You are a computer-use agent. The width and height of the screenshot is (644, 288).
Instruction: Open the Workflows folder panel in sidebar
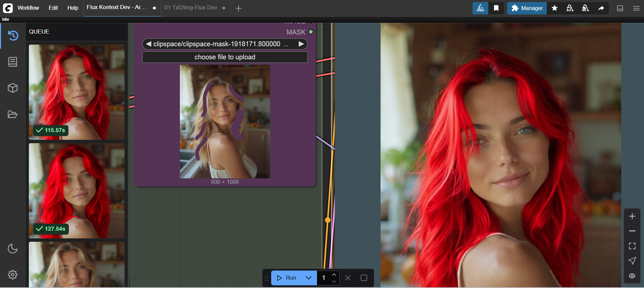(x=13, y=114)
